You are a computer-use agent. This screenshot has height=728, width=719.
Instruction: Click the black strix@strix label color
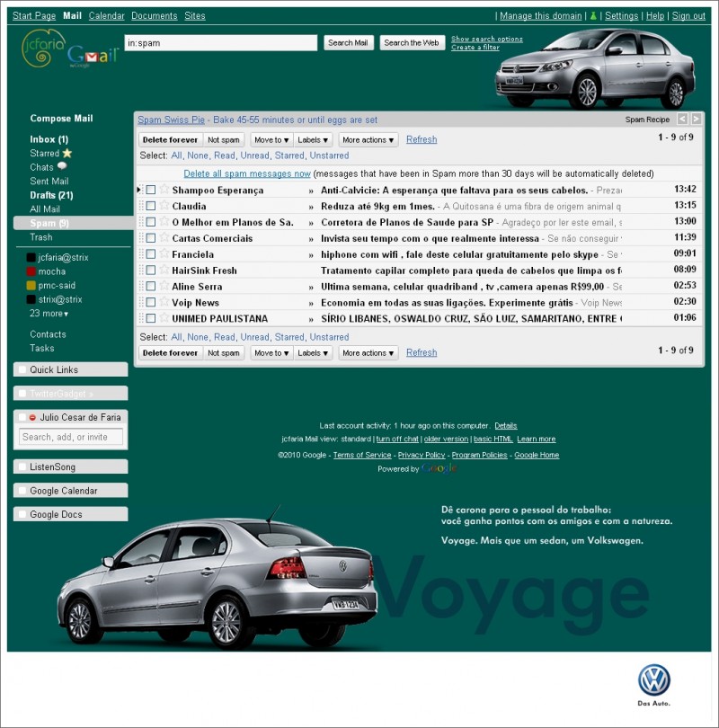pyautogui.click(x=31, y=299)
